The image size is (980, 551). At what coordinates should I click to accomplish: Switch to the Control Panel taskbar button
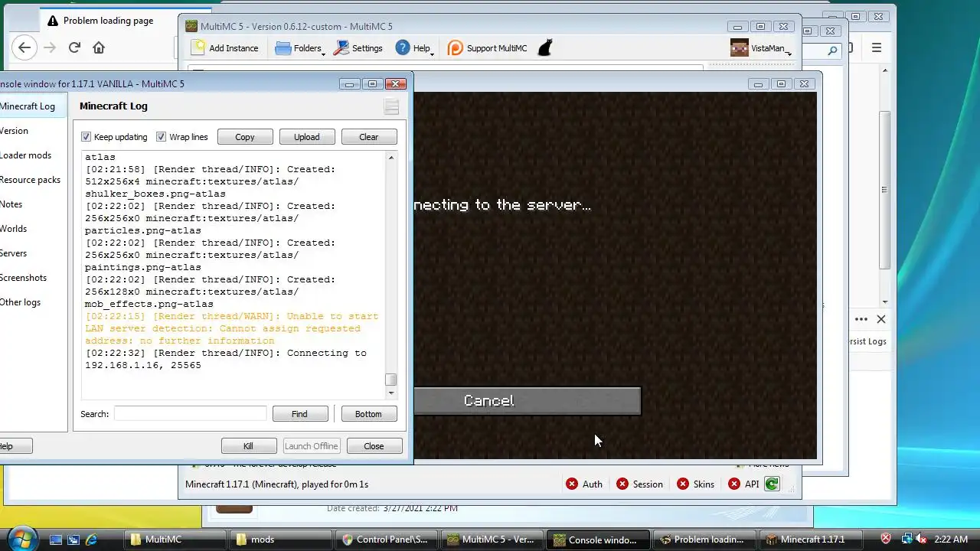(385, 540)
